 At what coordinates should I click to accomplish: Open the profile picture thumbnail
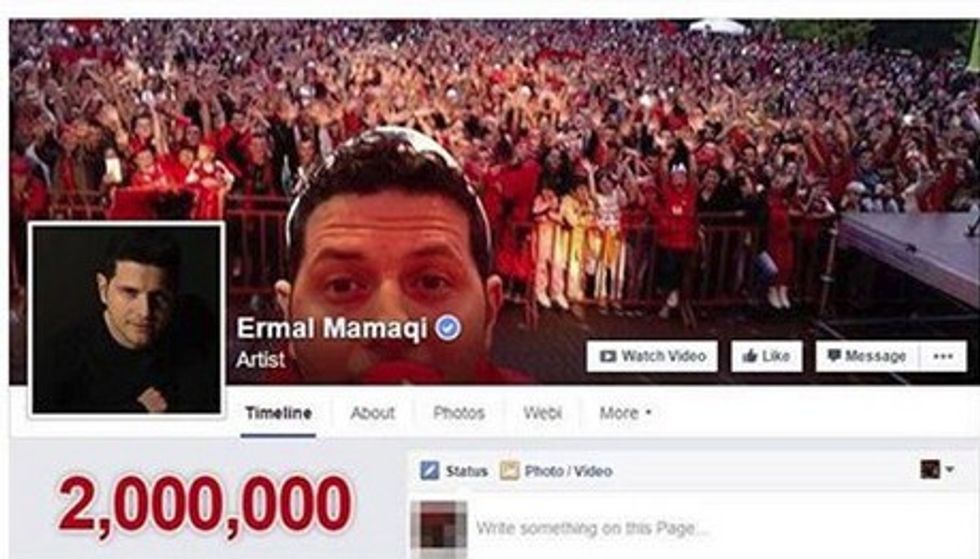click(x=127, y=320)
